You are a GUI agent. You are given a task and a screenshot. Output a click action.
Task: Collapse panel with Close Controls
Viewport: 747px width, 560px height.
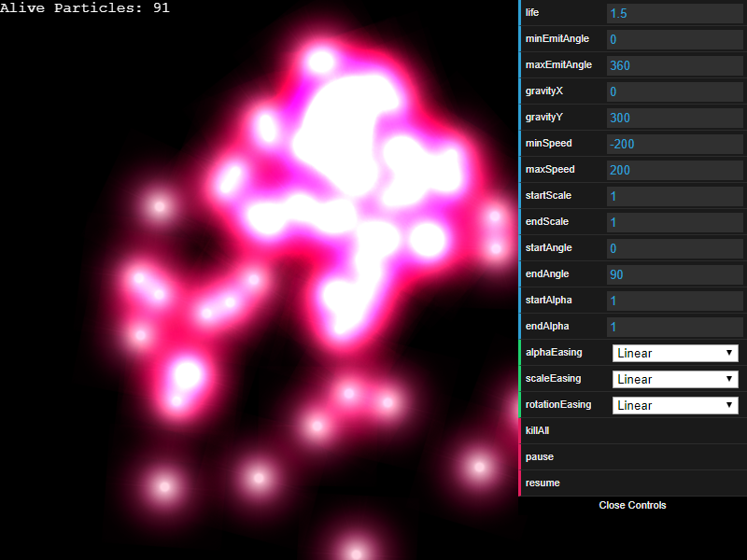coord(632,505)
